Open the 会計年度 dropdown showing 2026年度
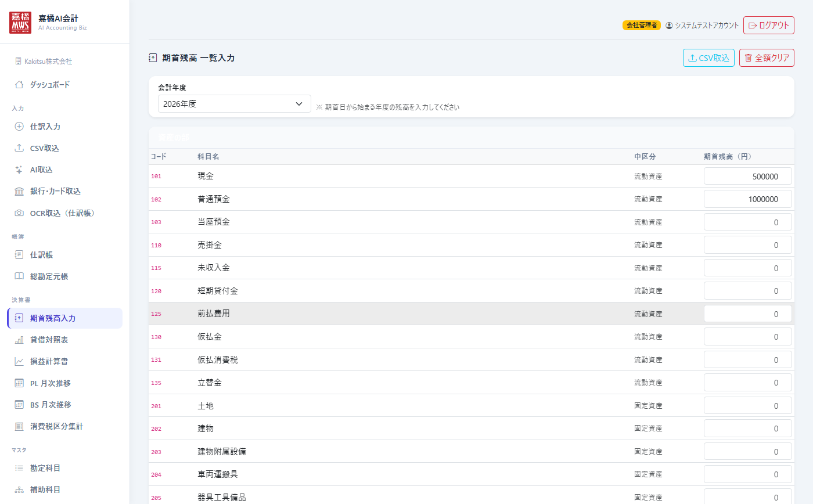The width and height of the screenshot is (813, 504). (x=235, y=104)
